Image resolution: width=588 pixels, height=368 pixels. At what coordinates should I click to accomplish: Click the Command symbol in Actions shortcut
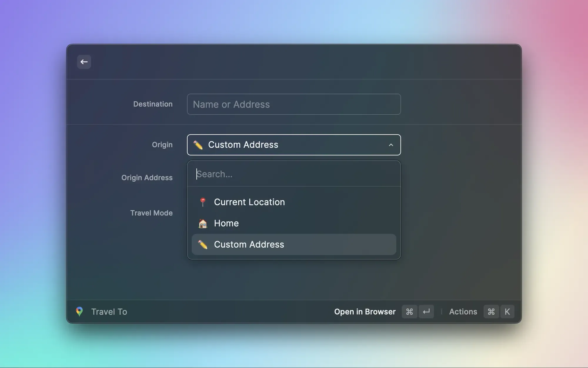pos(491,311)
